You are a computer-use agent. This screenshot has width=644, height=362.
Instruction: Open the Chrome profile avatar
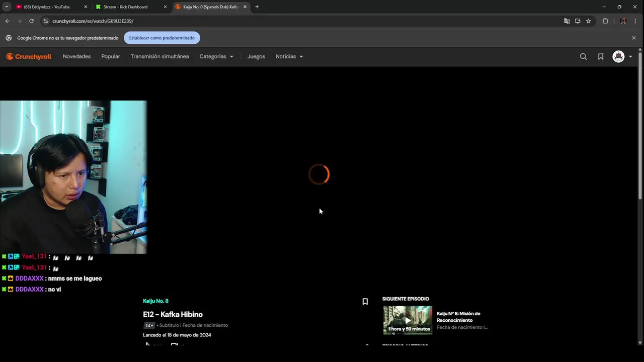click(x=623, y=21)
